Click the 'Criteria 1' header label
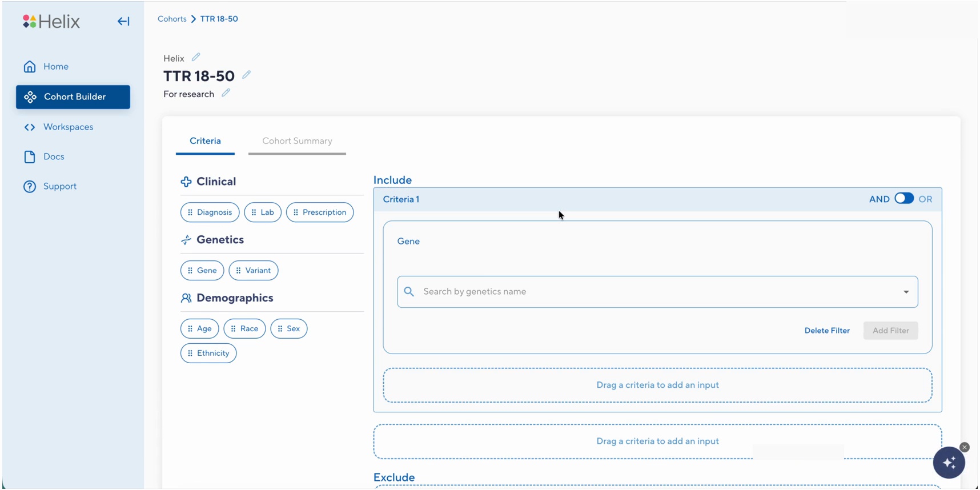 point(401,199)
